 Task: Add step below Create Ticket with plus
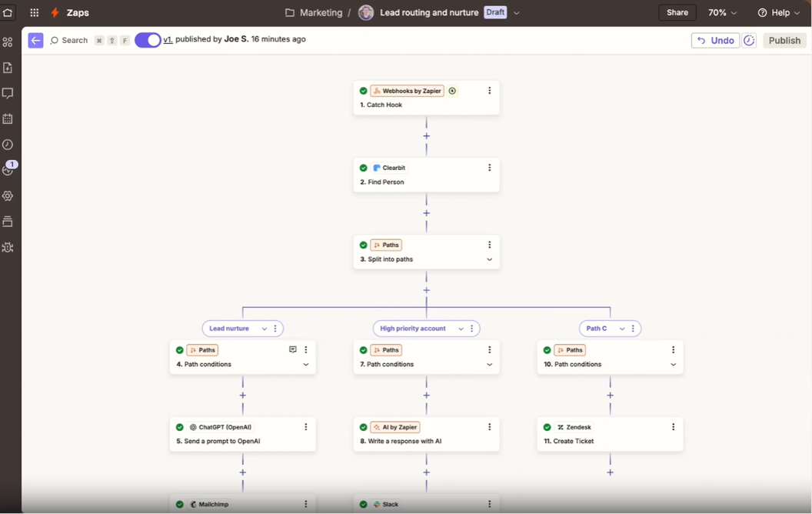point(610,472)
